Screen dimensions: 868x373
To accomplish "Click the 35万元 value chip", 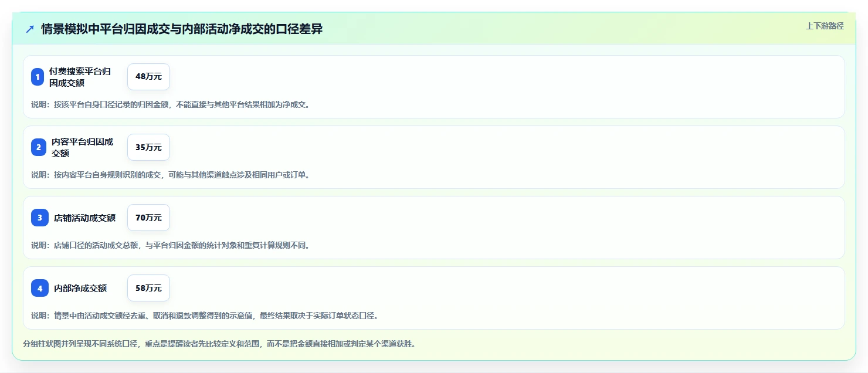I will (148, 147).
